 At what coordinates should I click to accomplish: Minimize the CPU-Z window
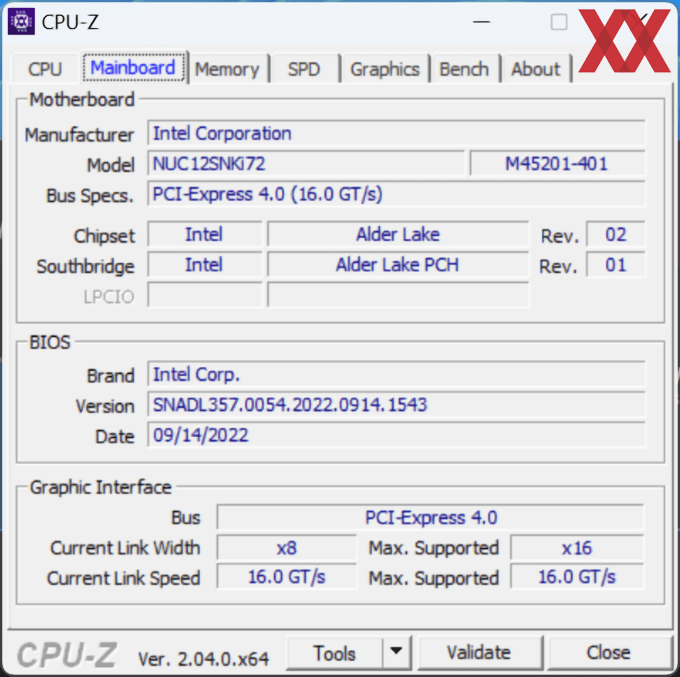coord(481,21)
